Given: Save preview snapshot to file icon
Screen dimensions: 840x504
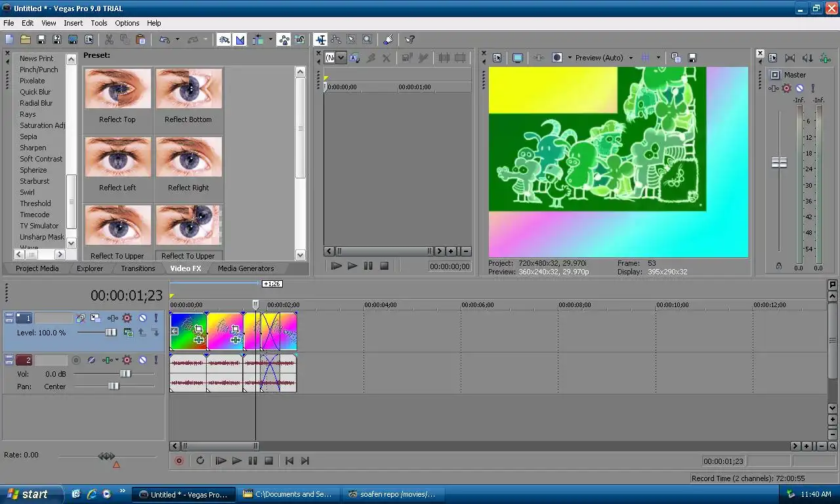Looking at the screenshot, I should click(x=692, y=58).
